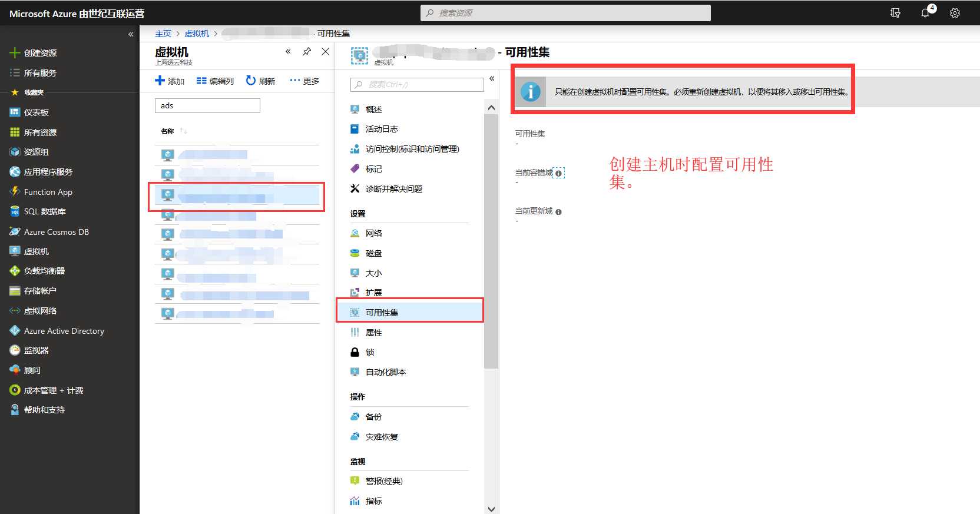Open 扩展 extensions item
980x514 pixels.
tap(373, 293)
